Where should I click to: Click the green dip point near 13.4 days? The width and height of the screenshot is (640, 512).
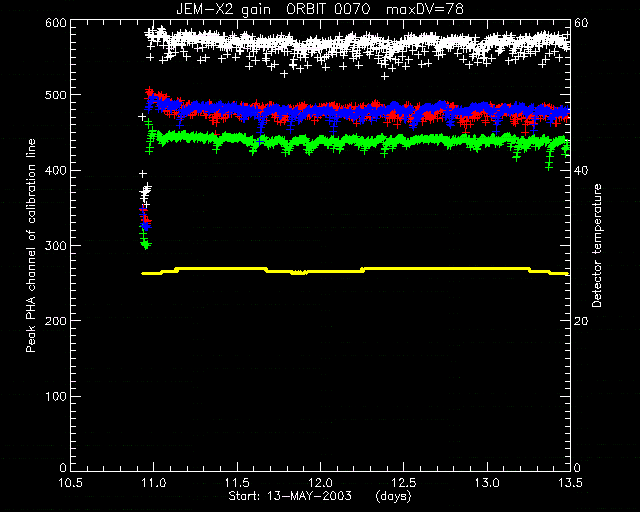(549, 167)
